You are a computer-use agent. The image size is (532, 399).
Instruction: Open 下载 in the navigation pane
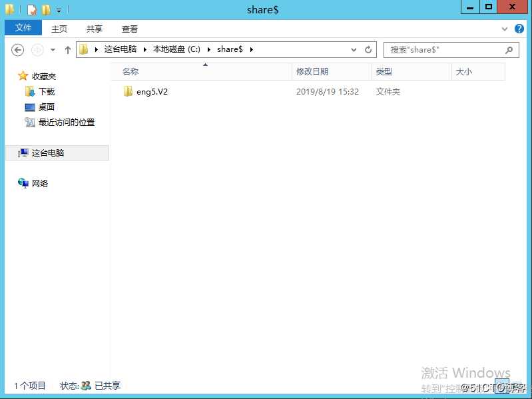click(x=47, y=92)
